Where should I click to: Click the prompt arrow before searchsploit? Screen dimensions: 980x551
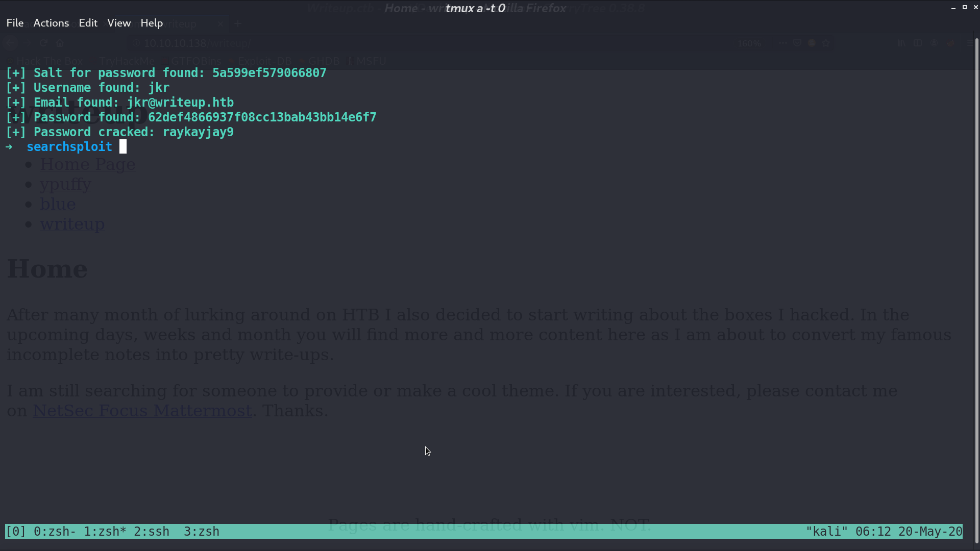point(9,147)
